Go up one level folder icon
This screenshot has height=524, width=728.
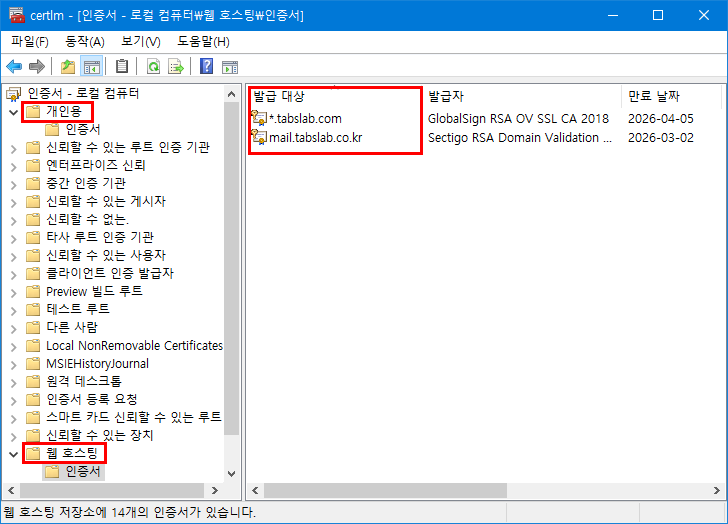(68, 66)
